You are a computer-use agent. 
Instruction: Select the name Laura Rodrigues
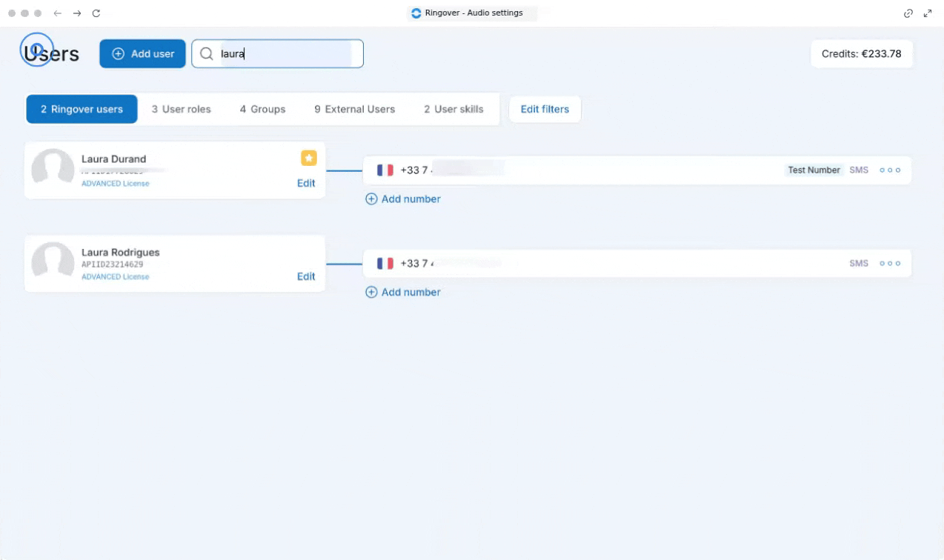[x=120, y=253]
